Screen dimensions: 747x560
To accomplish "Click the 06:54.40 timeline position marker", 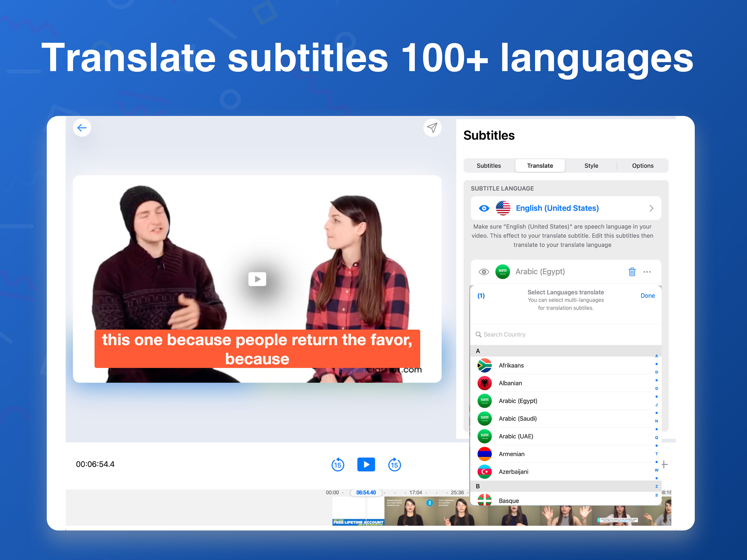I will click(366, 492).
